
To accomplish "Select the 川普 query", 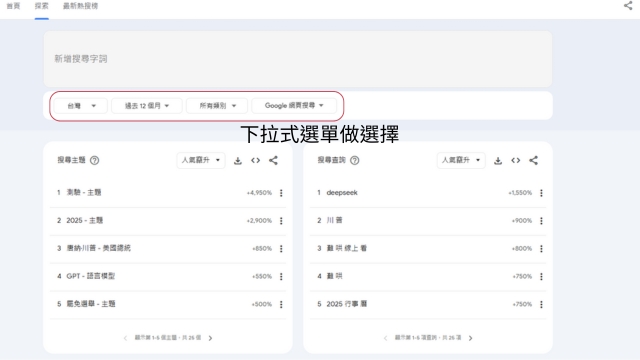I will (334, 220).
